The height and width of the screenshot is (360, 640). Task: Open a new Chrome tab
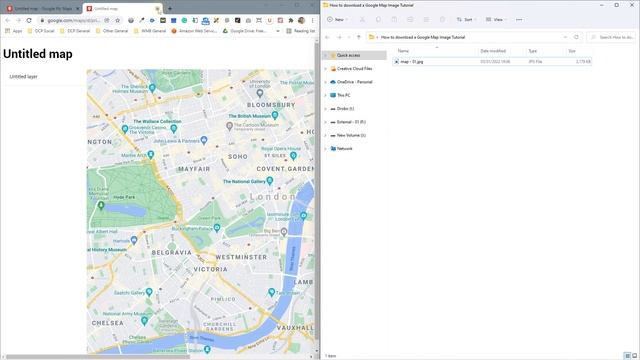pyautogui.click(x=170, y=8)
